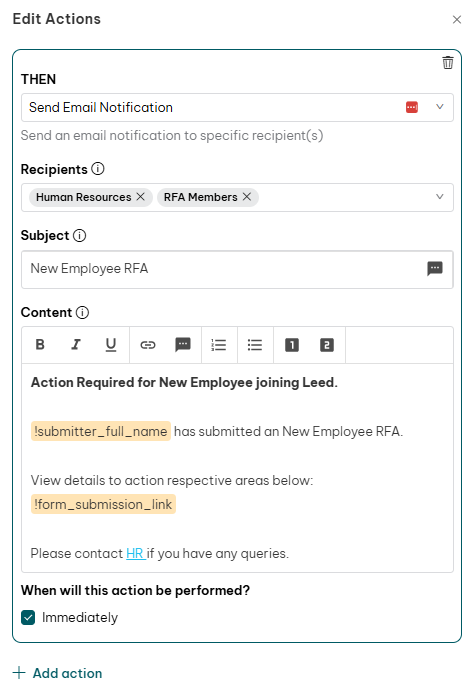Insert placeholder via editor toolbar message icon
Viewport: 465px width, 682px height.
tap(183, 344)
